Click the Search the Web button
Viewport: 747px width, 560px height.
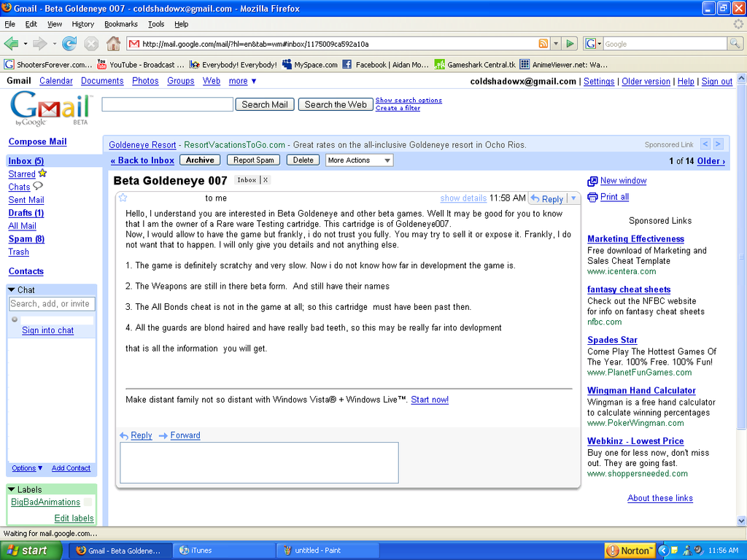(336, 104)
